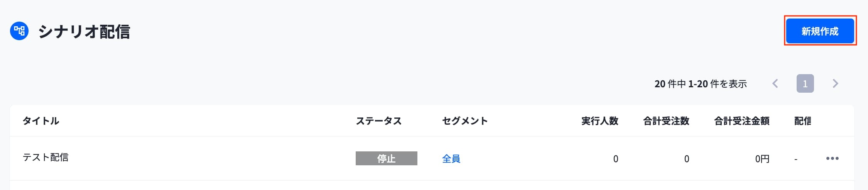Click the 合計受注数 column header

point(666,121)
